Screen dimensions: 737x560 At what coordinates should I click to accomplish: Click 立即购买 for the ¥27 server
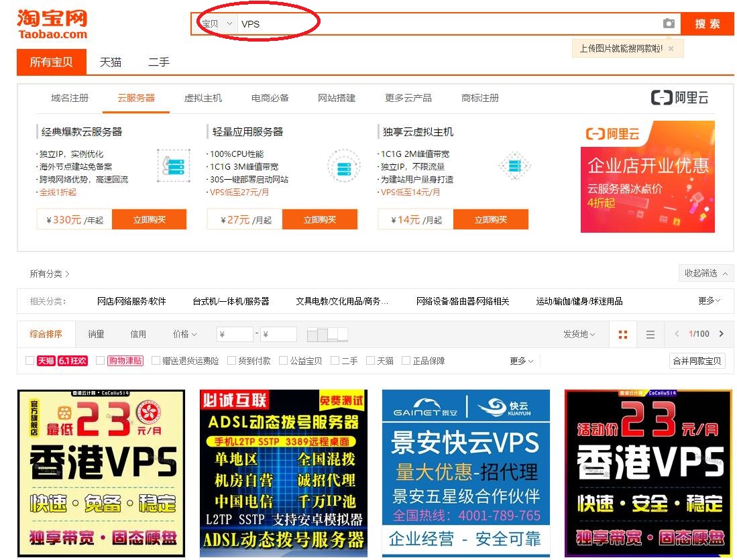[x=319, y=219]
